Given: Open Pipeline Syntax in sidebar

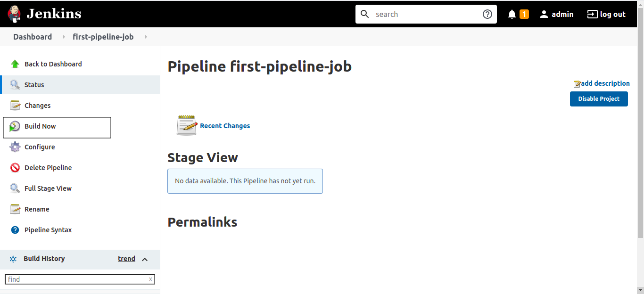Looking at the screenshot, I should pos(48,230).
